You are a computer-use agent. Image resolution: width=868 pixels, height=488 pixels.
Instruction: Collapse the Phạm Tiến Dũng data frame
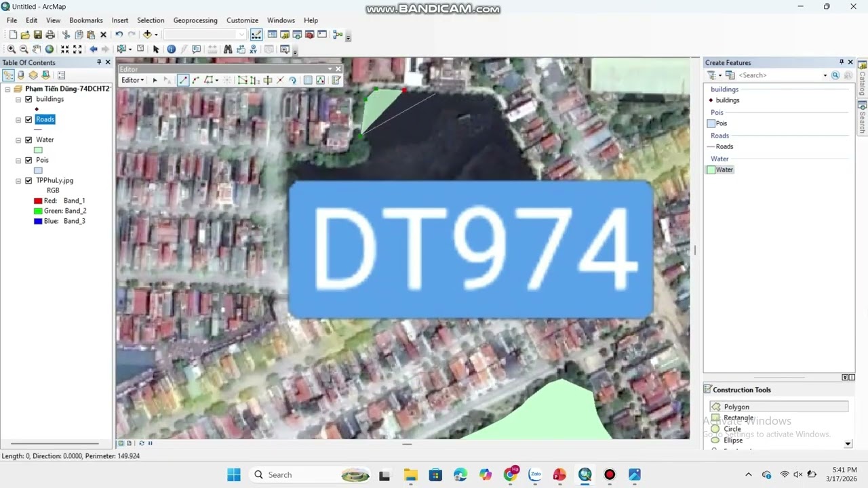pyautogui.click(x=7, y=89)
